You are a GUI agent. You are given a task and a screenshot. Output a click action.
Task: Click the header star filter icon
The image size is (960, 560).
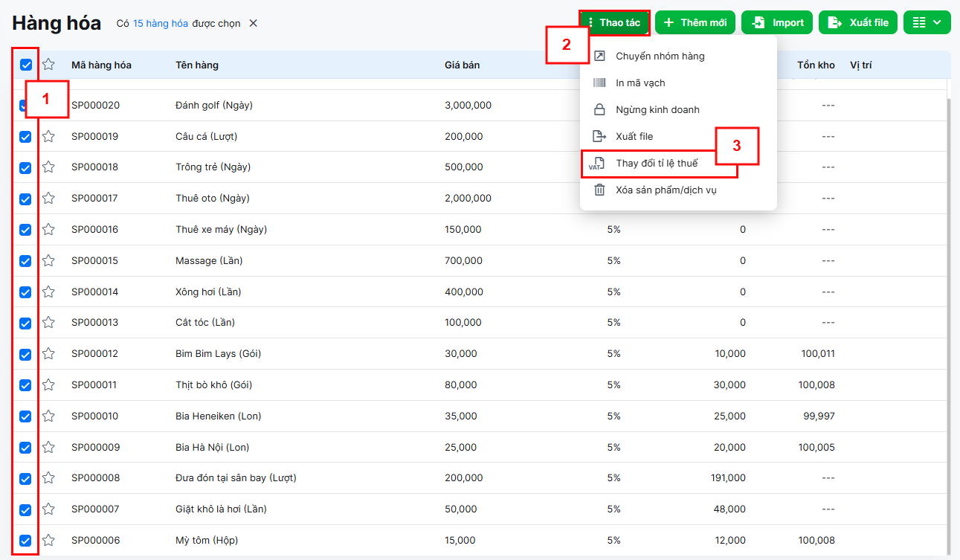pos(48,65)
